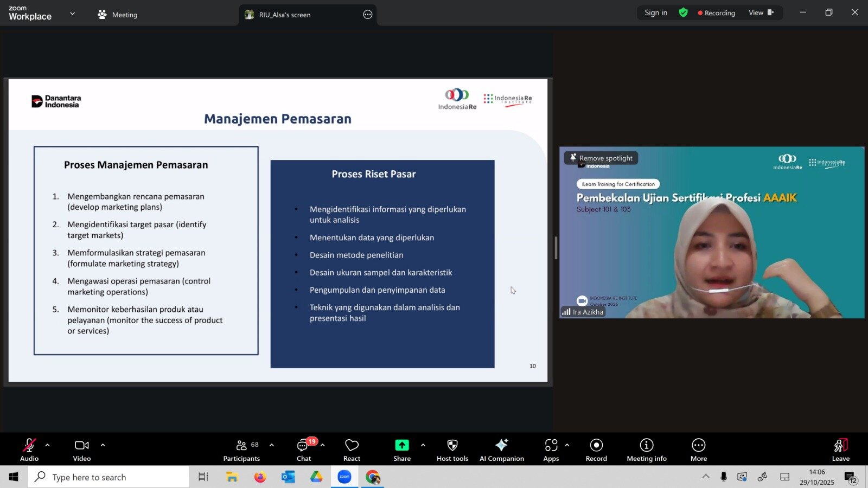Click the green Share screen button
The width and height of the screenshot is (868, 488).
[x=402, y=450]
